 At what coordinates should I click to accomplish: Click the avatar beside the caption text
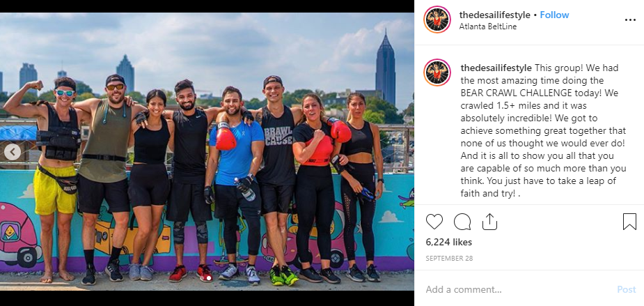coord(437,72)
